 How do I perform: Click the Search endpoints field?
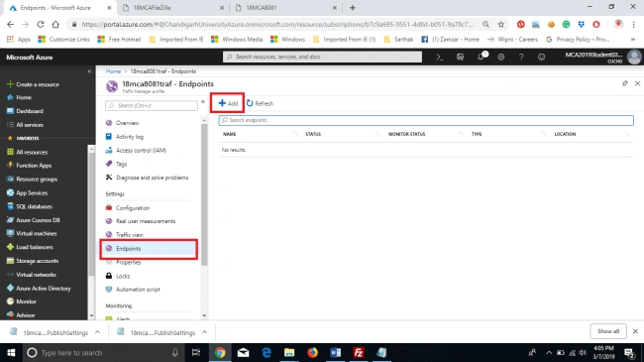click(x=426, y=120)
